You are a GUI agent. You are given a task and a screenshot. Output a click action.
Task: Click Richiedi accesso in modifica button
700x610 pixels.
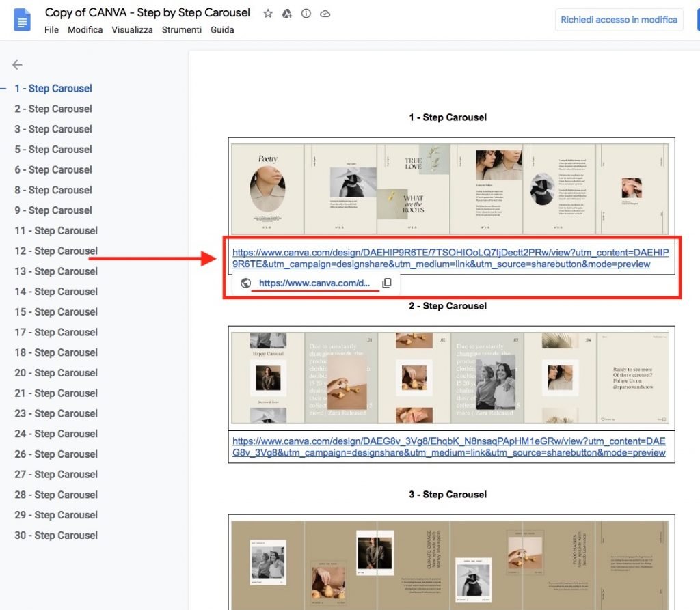(x=619, y=20)
